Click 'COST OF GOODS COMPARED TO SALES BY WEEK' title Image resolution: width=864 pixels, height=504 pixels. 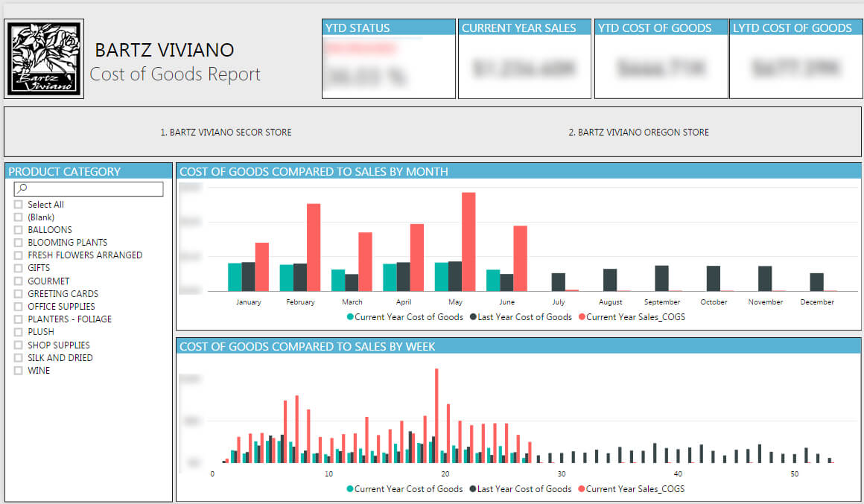[308, 346]
